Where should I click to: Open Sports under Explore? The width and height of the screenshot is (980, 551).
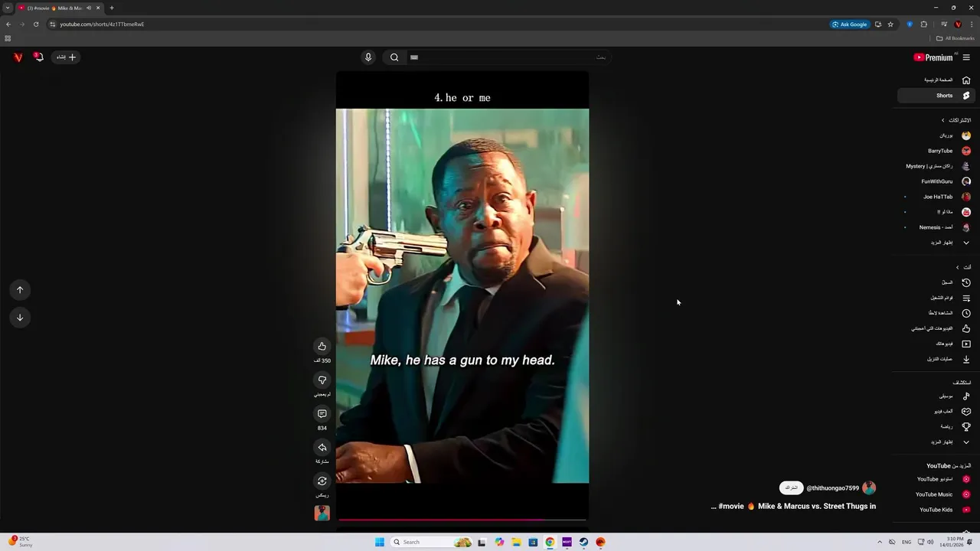click(936, 426)
